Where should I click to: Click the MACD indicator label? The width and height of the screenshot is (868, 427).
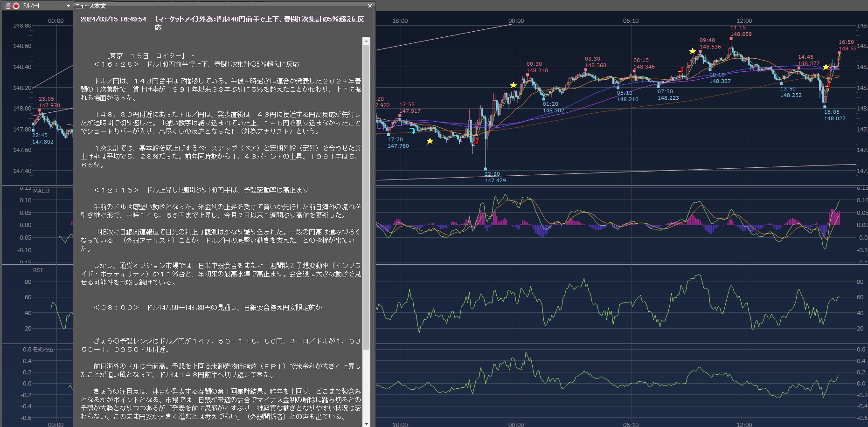click(x=41, y=191)
